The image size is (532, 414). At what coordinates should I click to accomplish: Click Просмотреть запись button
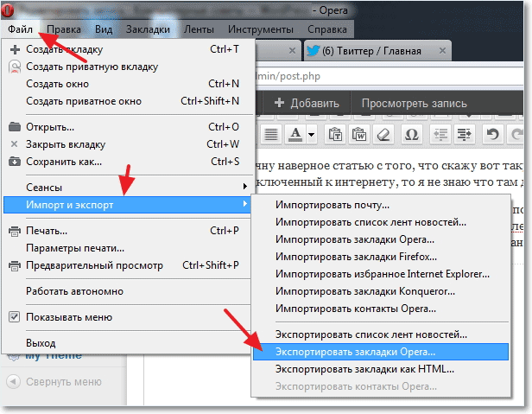pos(414,103)
